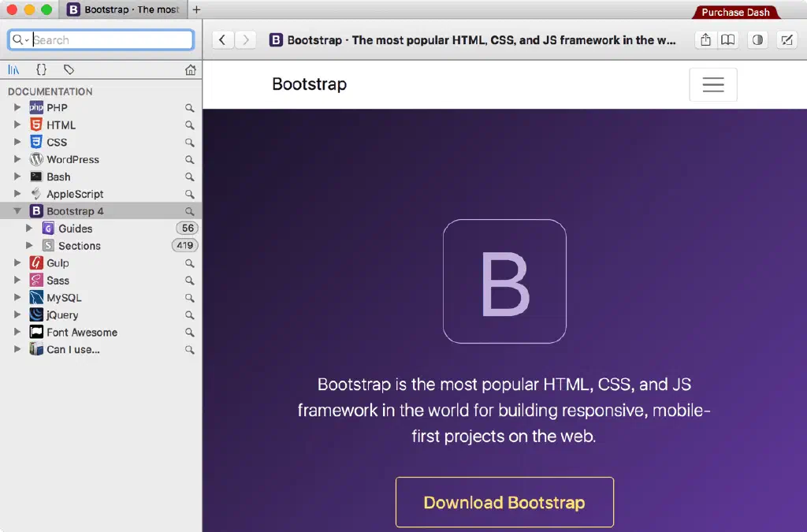Navigate back with the left arrow button
Viewport: 807px width, 532px height.
click(223, 40)
